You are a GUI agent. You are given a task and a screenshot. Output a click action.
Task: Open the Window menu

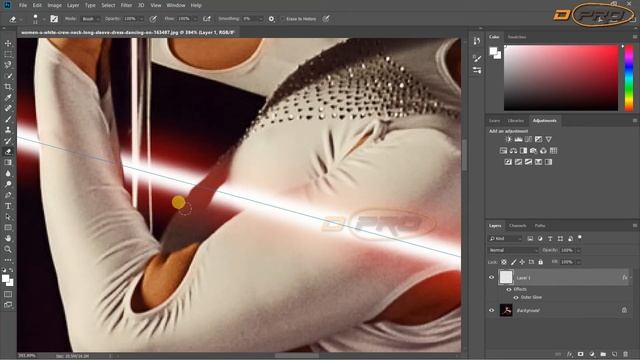(x=176, y=5)
